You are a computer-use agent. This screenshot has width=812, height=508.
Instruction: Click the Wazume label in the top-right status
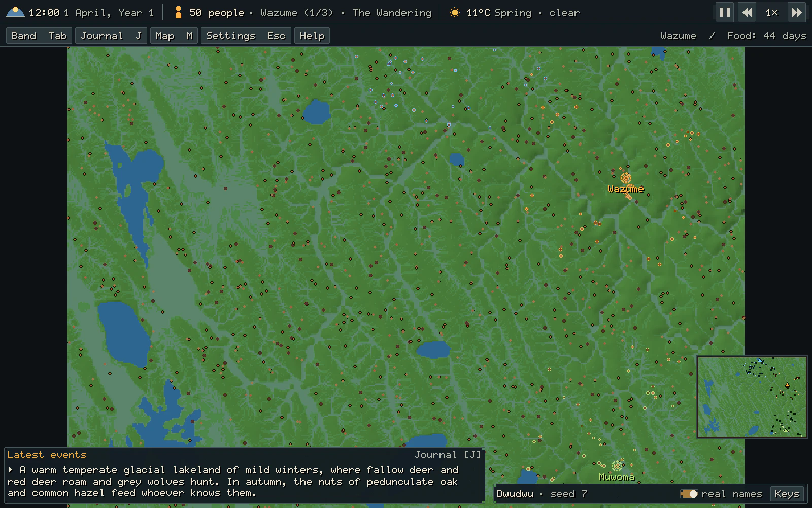[x=678, y=36]
